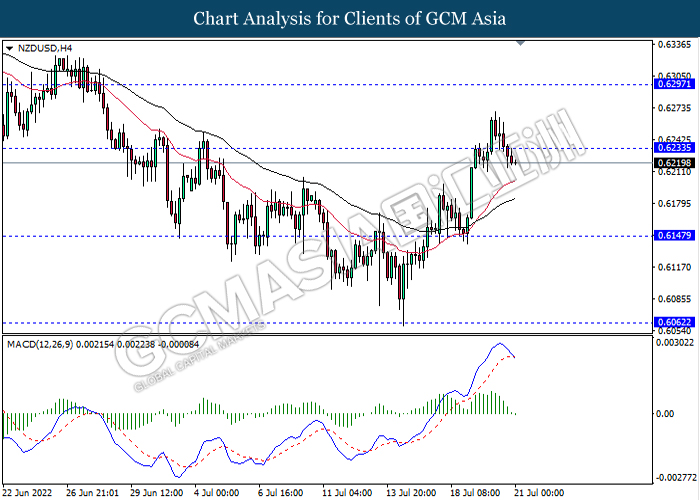Screen dimensions: 700x500
Task: Click the 0.60855 price axis value
Action: [x=675, y=299]
